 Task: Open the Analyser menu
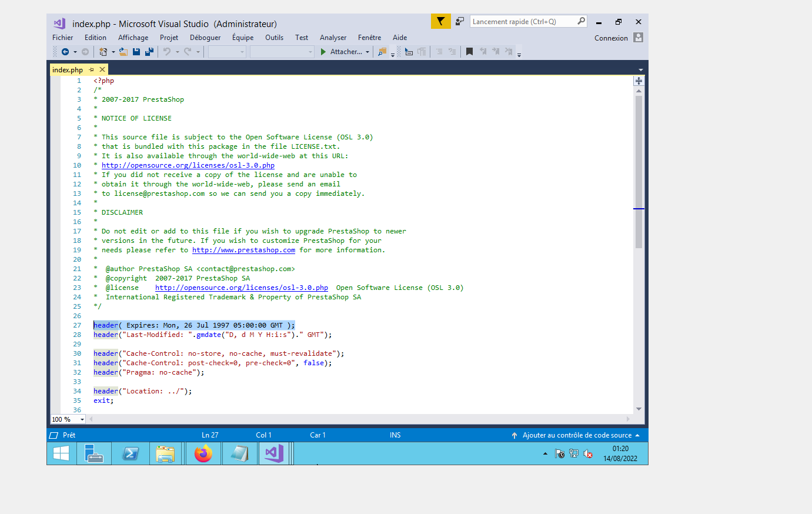pos(333,37)
